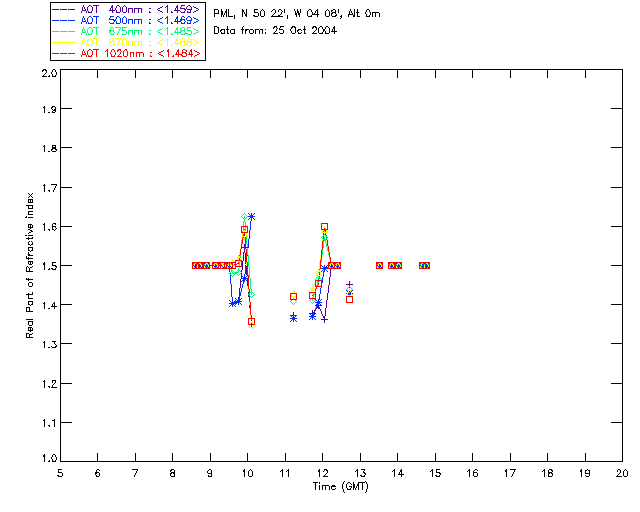Select the station title PML coordinates text
This screenshot has width=640, height=512.
coord(297,14)
